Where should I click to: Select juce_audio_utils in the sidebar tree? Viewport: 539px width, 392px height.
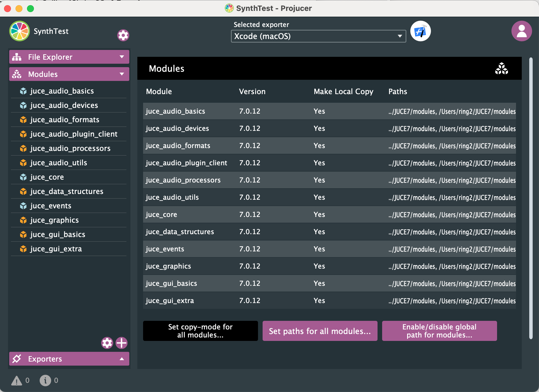[x=69, y=163]
